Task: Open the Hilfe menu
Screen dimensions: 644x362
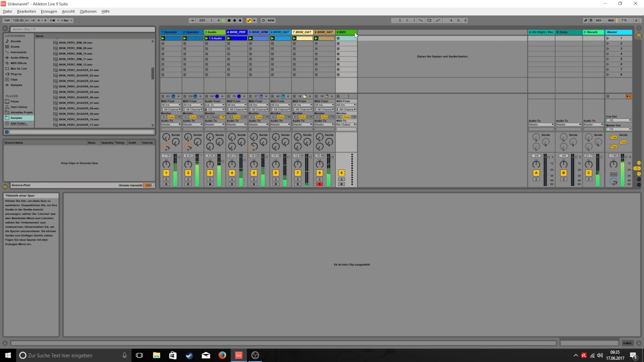Action: [106, 11]
